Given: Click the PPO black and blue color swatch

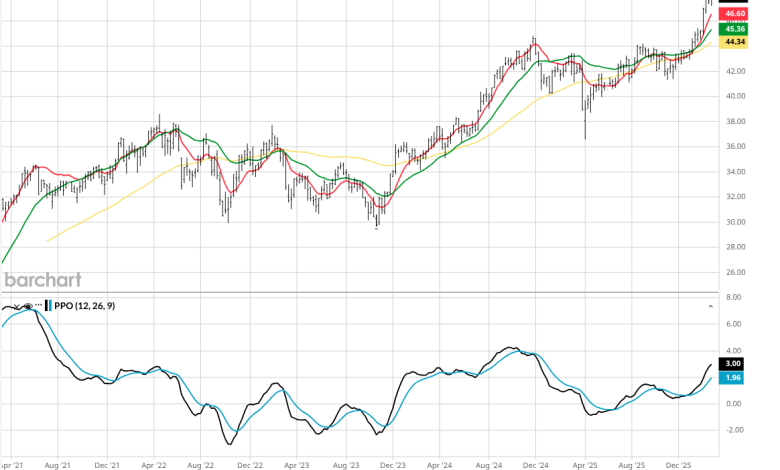Looking at the screenshot, I should click(x=48, y=305).
